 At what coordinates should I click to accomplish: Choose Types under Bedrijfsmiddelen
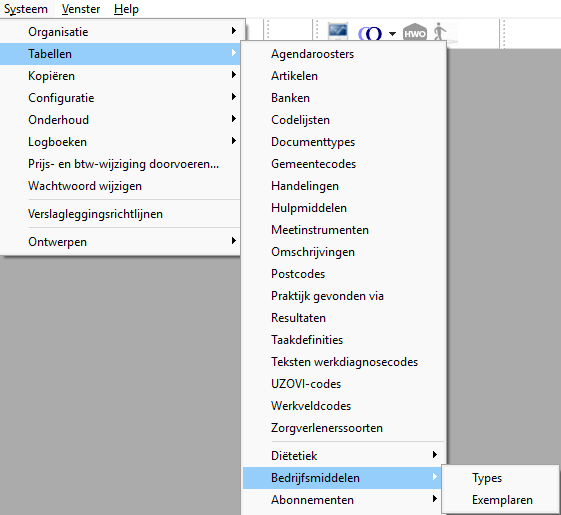click(x=501, y=478)
